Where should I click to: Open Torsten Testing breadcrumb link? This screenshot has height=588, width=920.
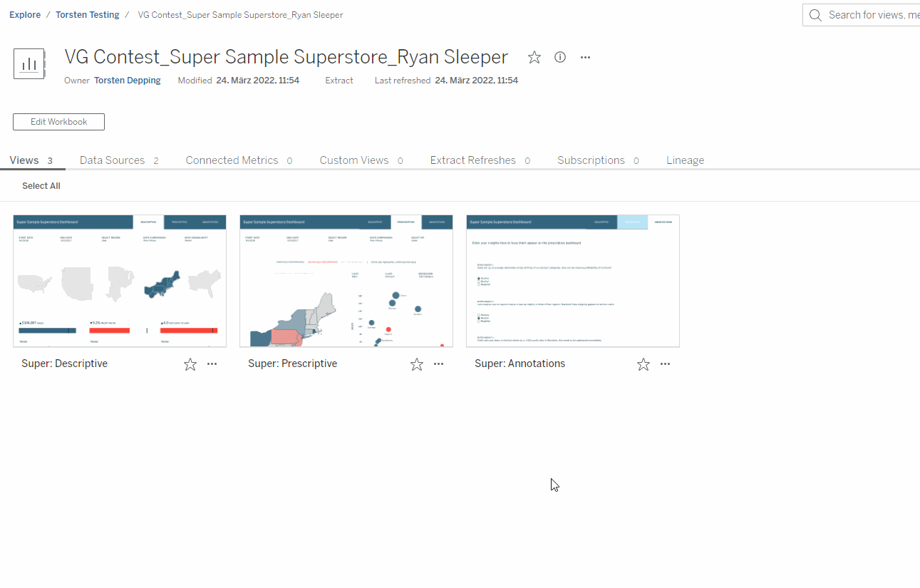tap(88, 15)
